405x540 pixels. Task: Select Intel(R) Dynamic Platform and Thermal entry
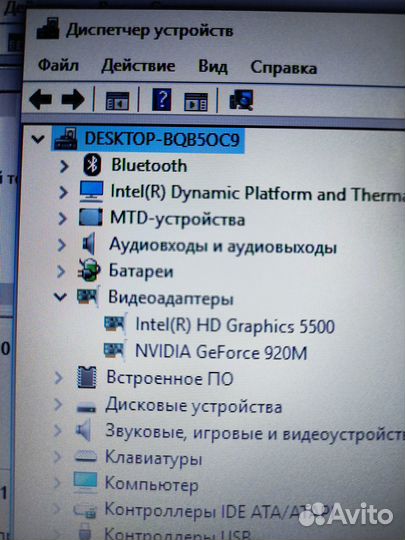click(x=257, y=193)
